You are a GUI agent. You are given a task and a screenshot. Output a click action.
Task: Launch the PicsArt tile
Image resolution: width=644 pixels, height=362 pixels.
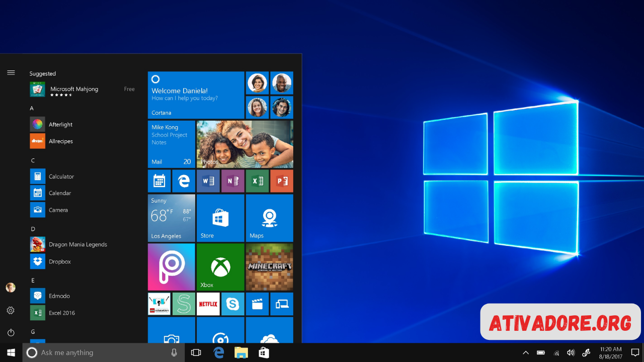click(x=171, y=267)
